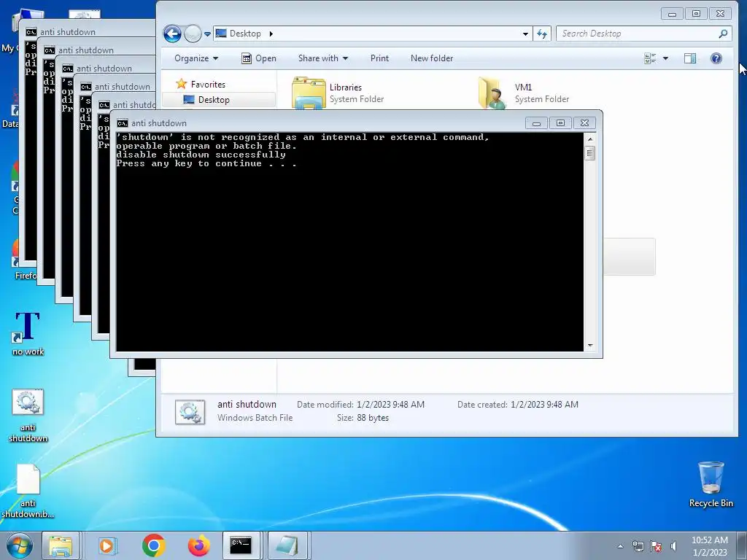Toggle the preview pane button
Screen dimensions: 747x560
tap(690, 58)
